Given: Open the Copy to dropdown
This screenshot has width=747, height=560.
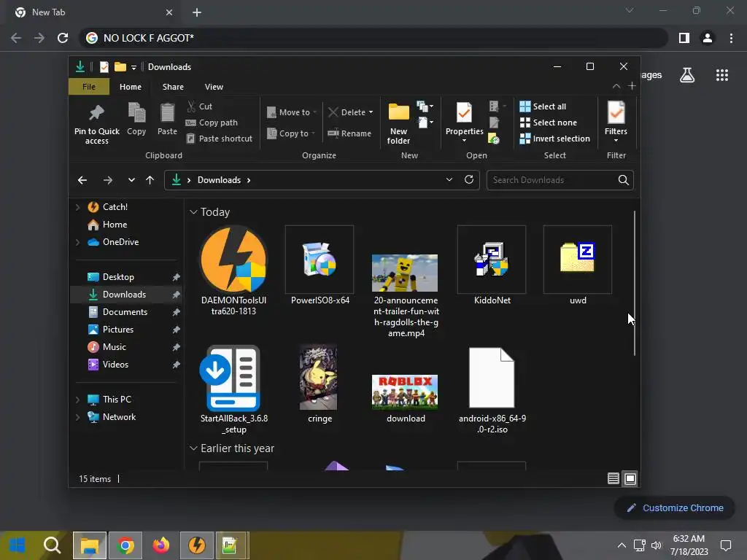Looking at the screenshot, I should click(291, 133).
